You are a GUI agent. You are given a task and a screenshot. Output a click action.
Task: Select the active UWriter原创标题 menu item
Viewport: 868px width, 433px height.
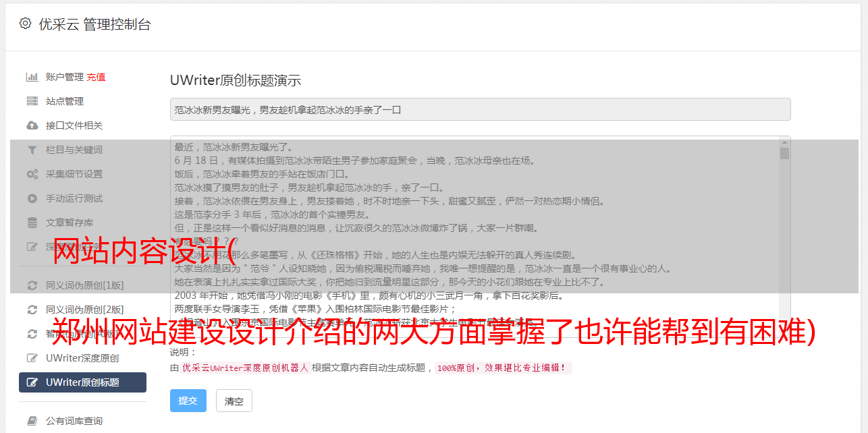point(82,382)
